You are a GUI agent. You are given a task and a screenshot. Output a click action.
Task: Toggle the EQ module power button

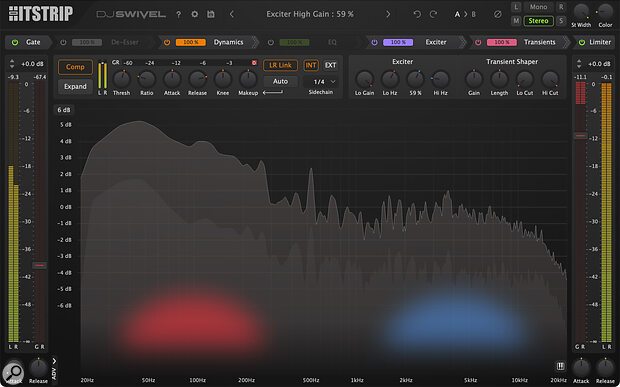pos(271,42)
